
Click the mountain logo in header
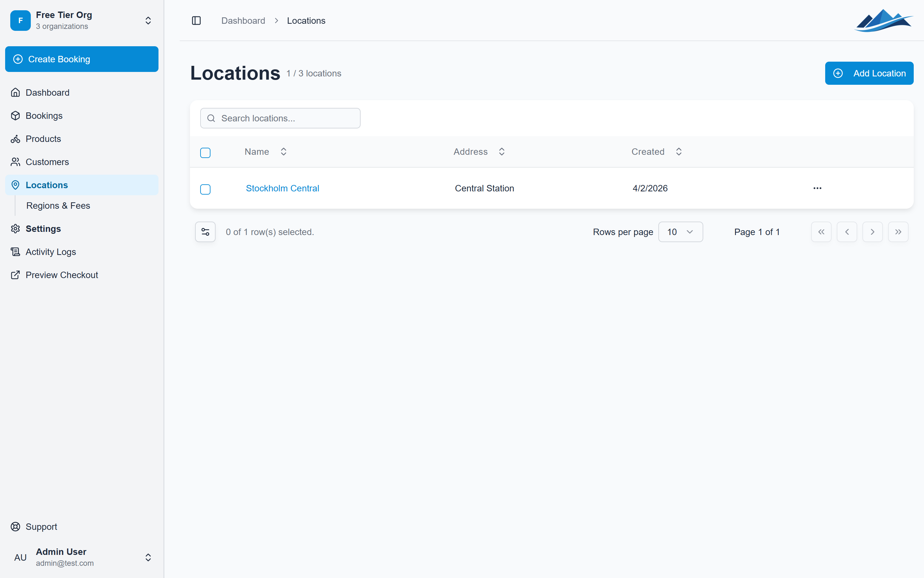[883, 21]
